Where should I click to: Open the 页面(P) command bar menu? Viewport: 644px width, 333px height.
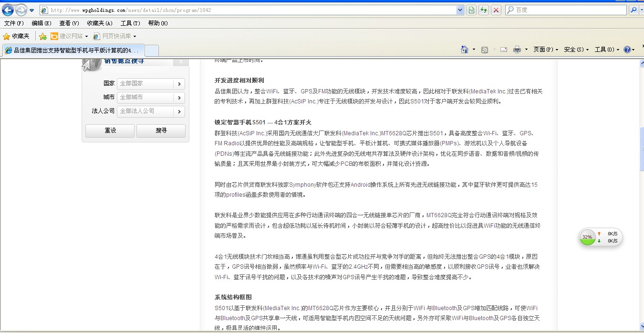pyautogui.click(x=546, y=50)
